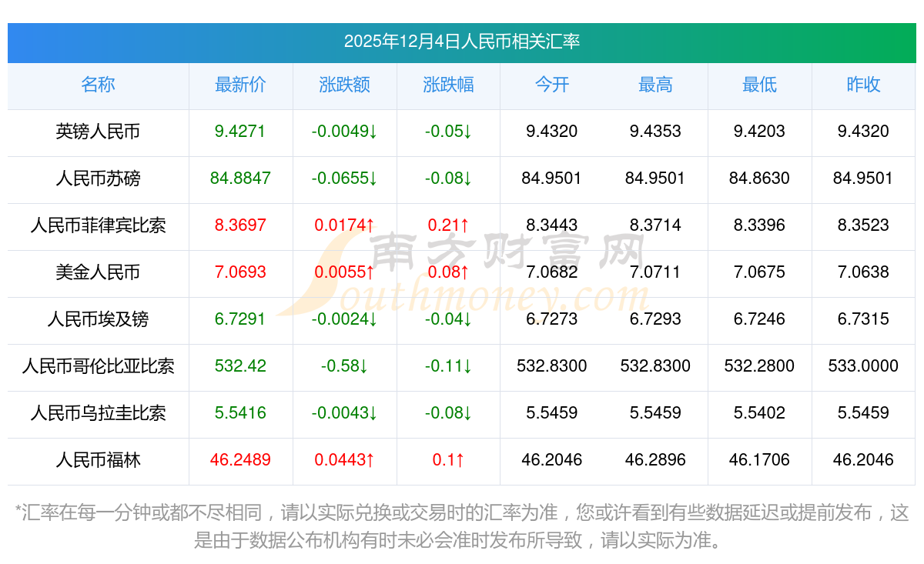Click the '人民币福林' row name
This screenshot has height=564, width=924.
coord(98,460)
